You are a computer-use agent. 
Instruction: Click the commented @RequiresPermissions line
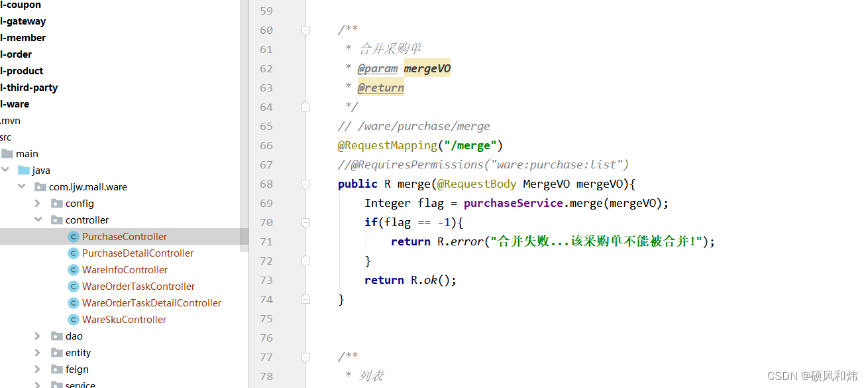(483, 164)
